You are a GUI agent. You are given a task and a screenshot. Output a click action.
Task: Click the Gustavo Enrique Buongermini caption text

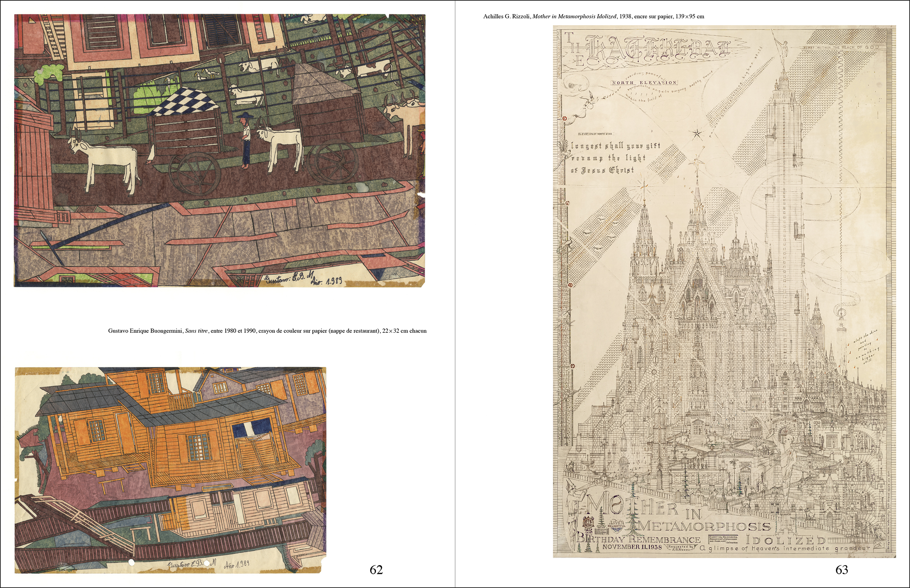coord(267,331)
